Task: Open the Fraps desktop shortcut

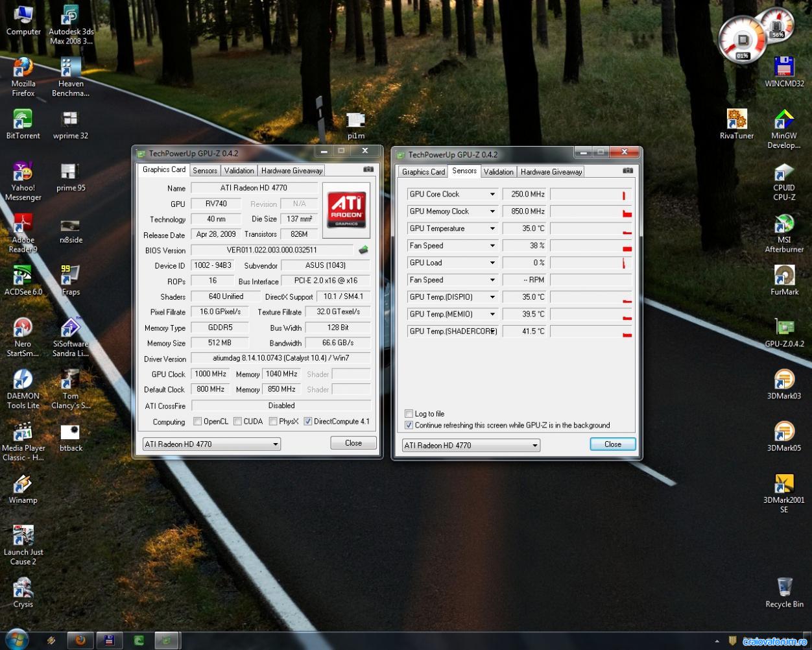Action: click(x=71, y=280)
